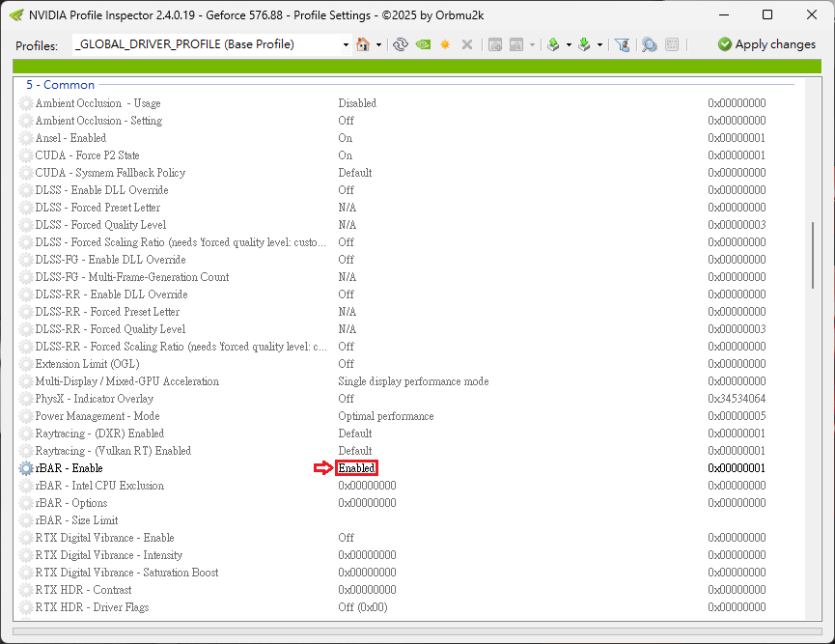Click hex value 0x00000005 in Power Management row
This screenshot has height=644, width=835.
click(x=737, y=416)
